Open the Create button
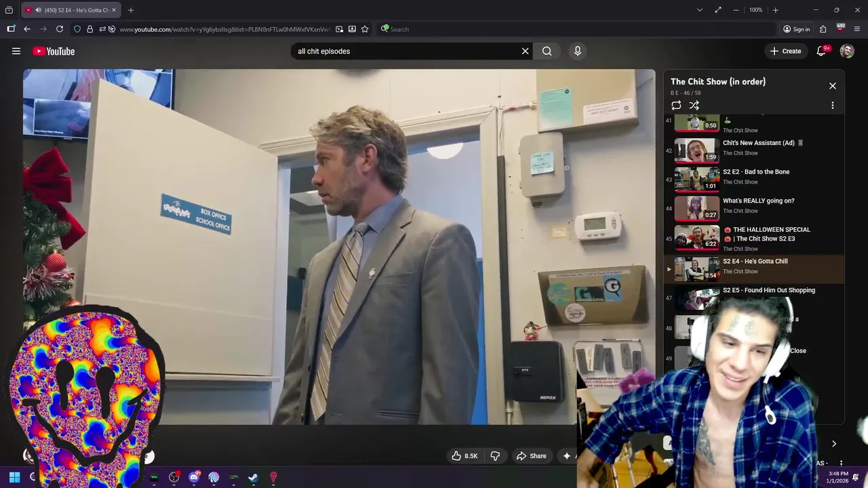 point(785,51)
